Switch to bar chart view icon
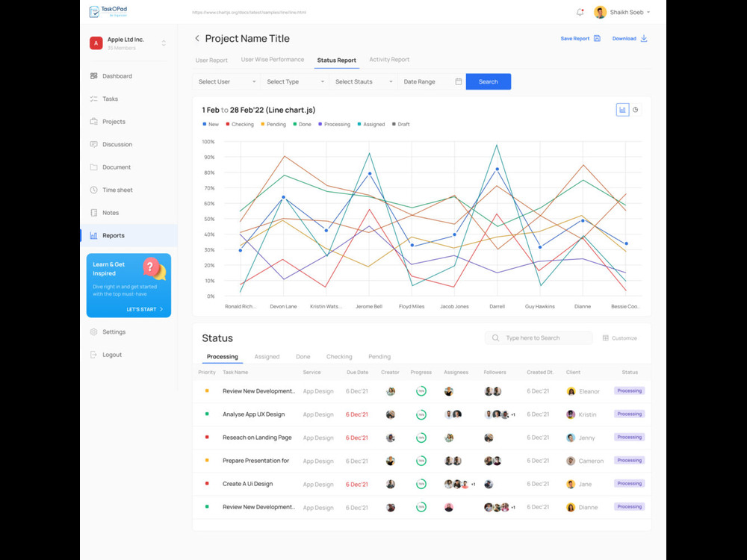The image size is (747, 560). tap(622, 110)
